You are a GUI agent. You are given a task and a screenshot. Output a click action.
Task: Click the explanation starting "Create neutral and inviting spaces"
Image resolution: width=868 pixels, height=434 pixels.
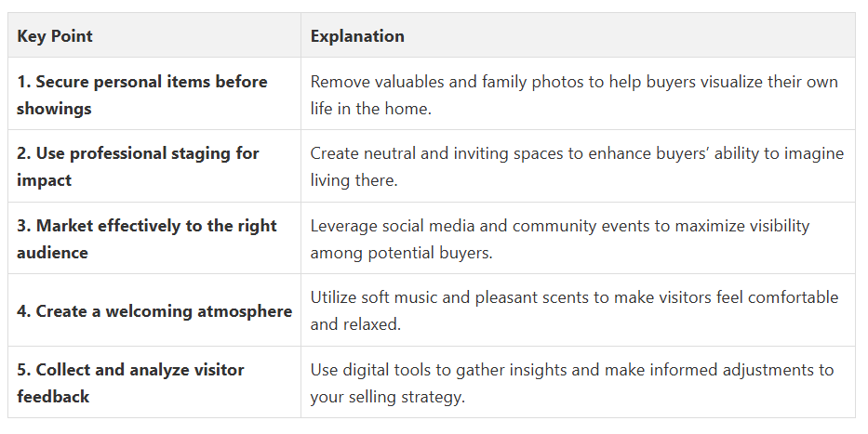tap(577, 166)
